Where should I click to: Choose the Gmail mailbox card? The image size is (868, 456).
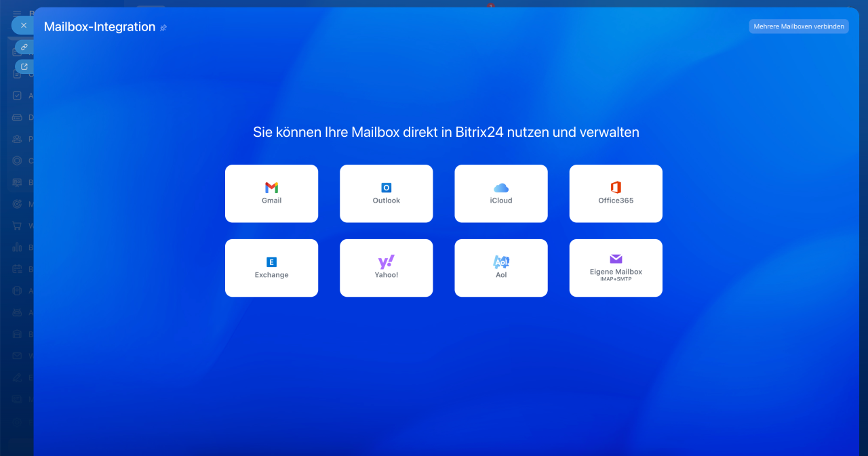pyautogui.click(x=271, y=194)
